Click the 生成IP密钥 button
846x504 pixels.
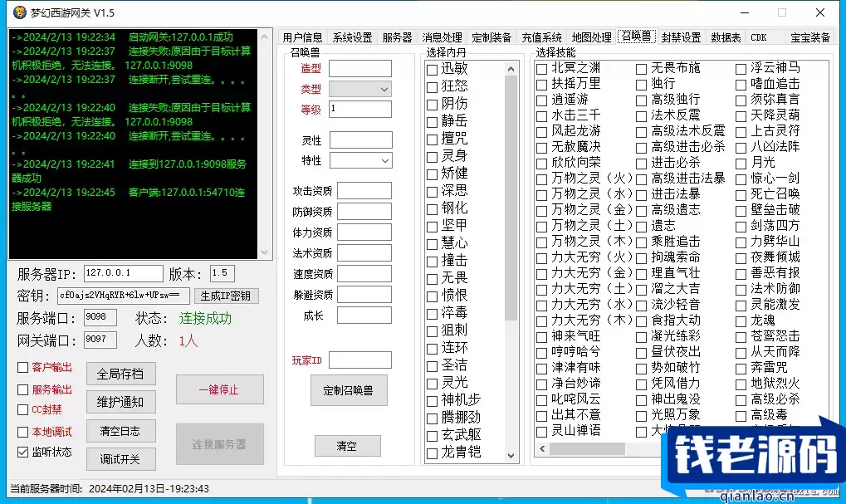coord(226,296)
